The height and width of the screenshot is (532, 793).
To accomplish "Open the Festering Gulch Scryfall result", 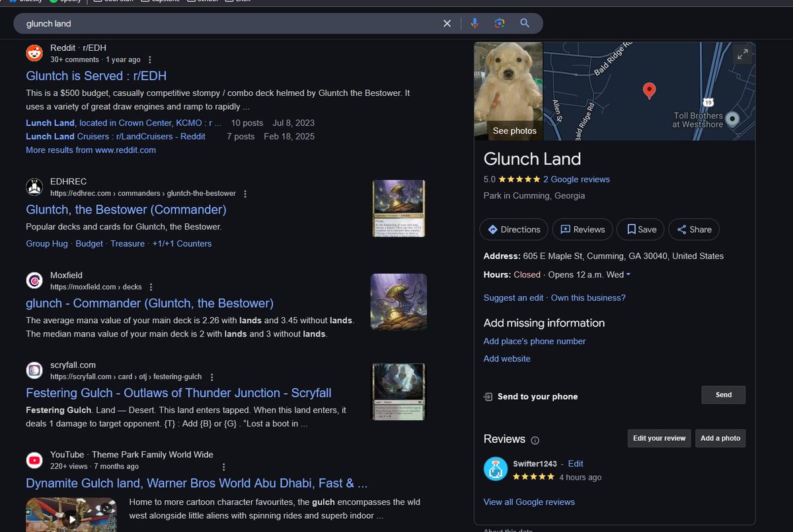I will [x=178, y=393].
